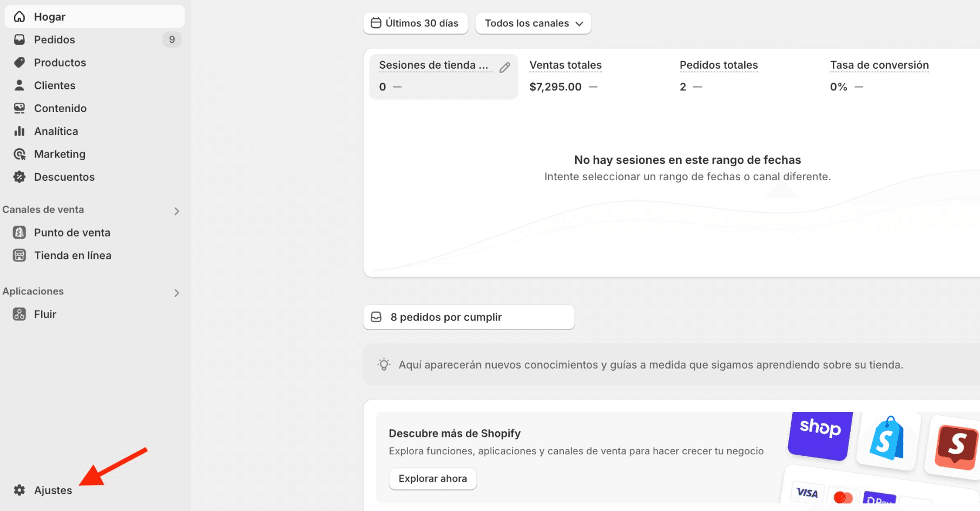Open Pedidos via its package icon

click(19, 39)
